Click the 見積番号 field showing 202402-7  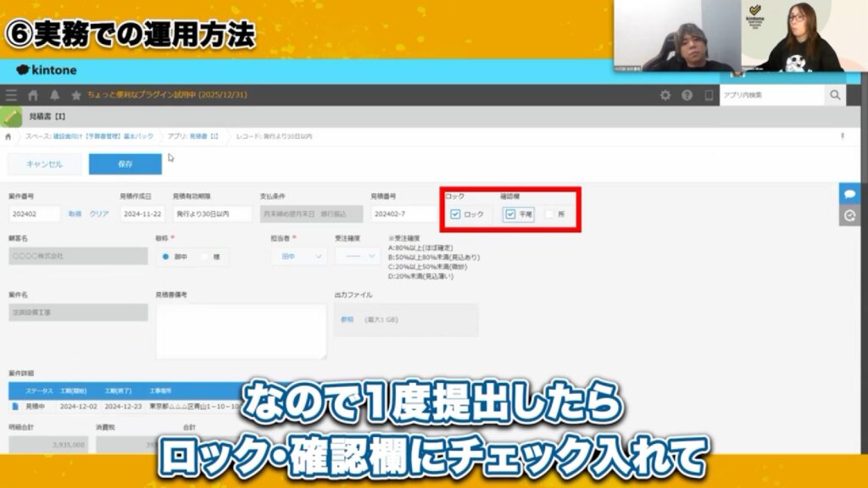[x=403, y=214]
